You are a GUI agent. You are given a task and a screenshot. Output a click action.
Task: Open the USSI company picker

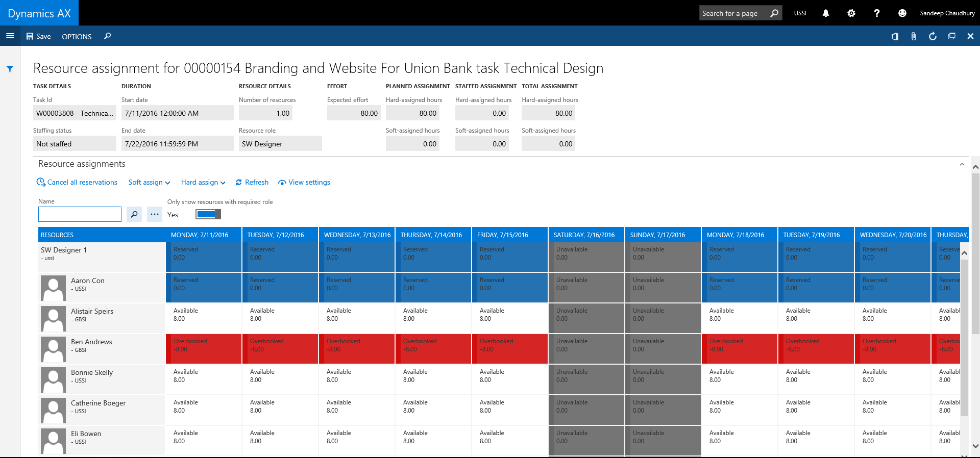[800, 13]
